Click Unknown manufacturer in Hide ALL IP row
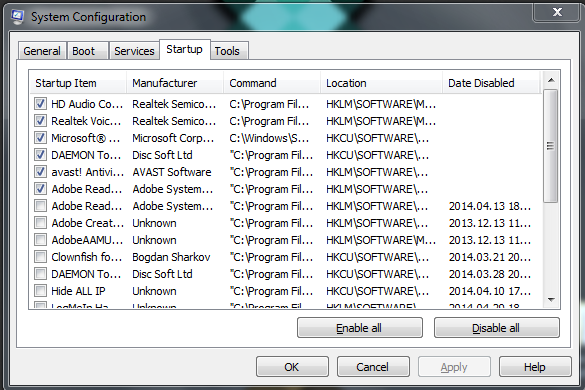585x390 pixels. [154, 291]
